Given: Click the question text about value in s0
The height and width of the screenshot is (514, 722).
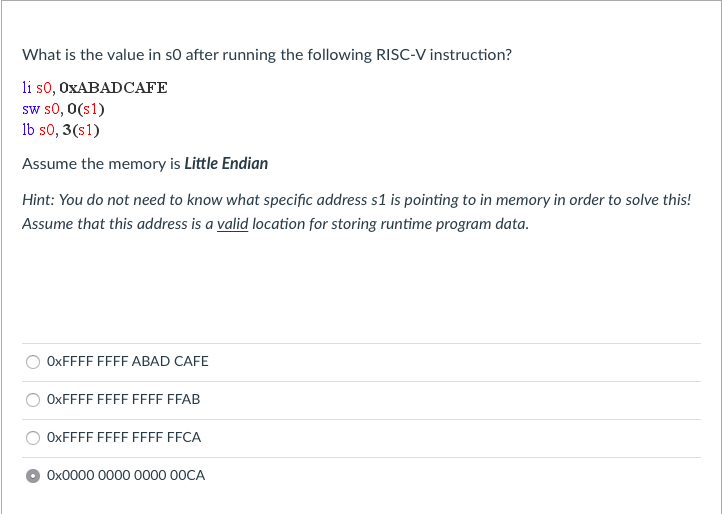Looking at the screenshot, I should [267, 55].
